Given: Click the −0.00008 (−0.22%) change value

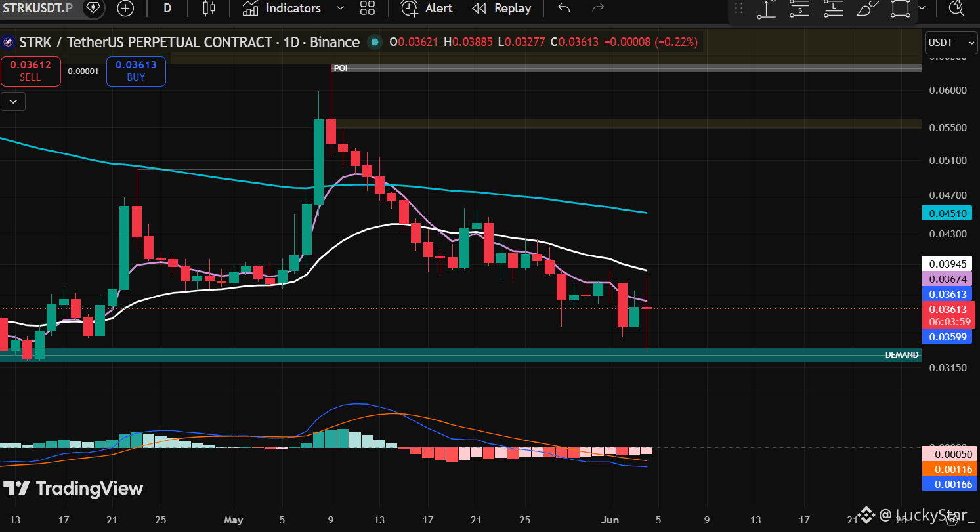Looking at the screenshot, I should click(x=650, y=43).
